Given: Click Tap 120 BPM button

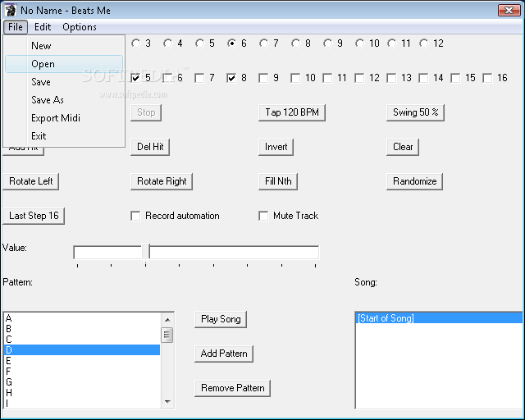Looking at the screenshot, I should [x=292, y=112].
